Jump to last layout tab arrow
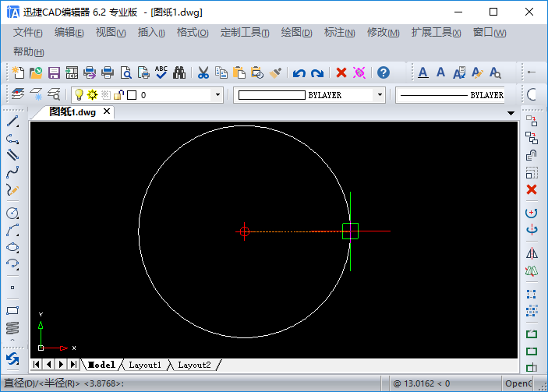 click(x=73, y=365)
